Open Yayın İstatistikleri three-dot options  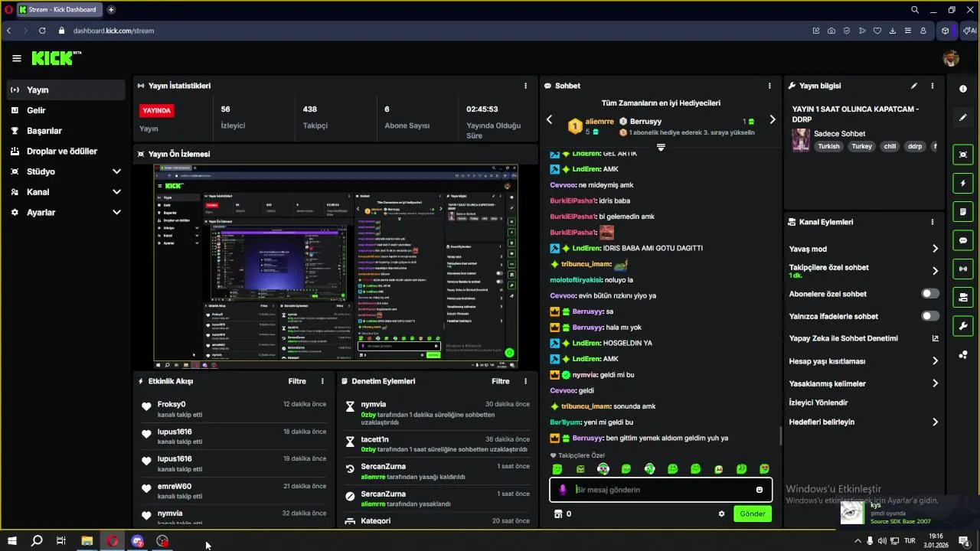pyautogui.click(x=525, y=86)
